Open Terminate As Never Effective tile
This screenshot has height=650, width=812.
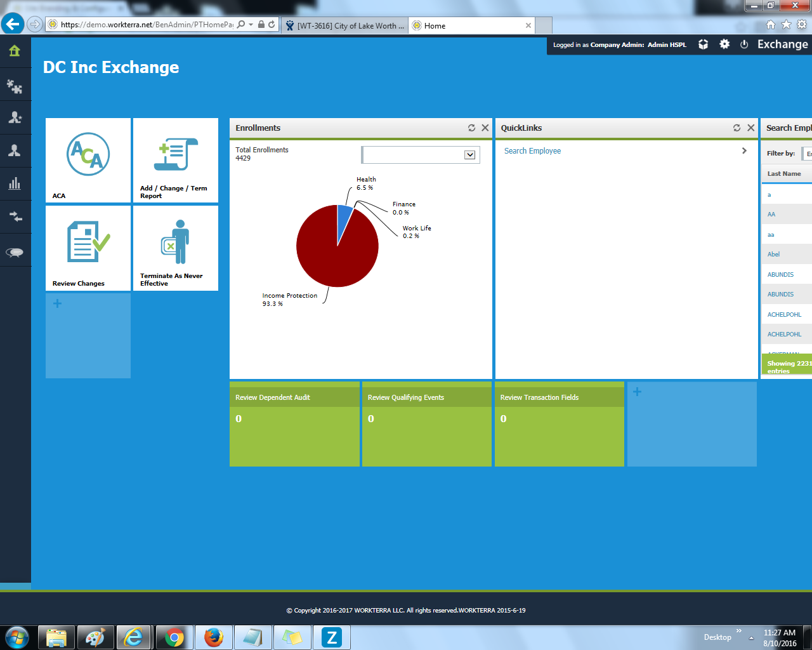[176, 248]
